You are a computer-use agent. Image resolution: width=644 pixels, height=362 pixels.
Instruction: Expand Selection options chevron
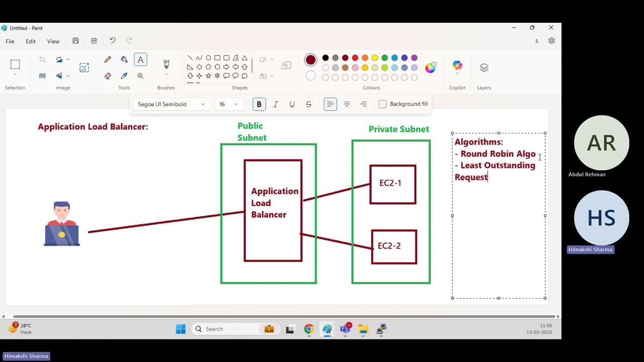[15, 75]
